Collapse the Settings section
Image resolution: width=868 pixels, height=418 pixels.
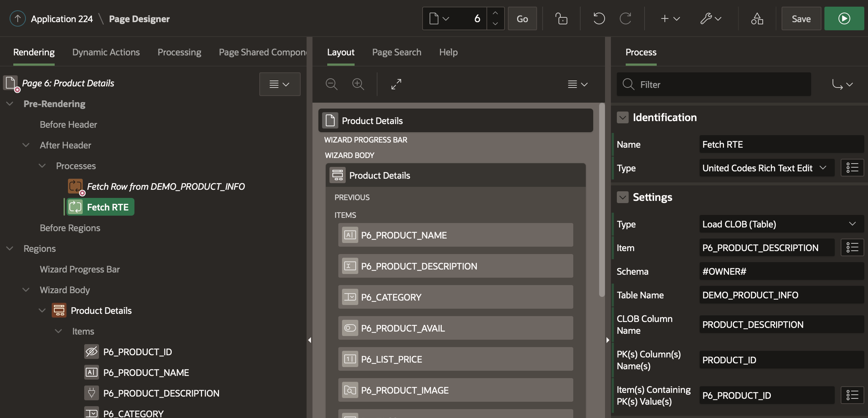(x=623, y=197)
